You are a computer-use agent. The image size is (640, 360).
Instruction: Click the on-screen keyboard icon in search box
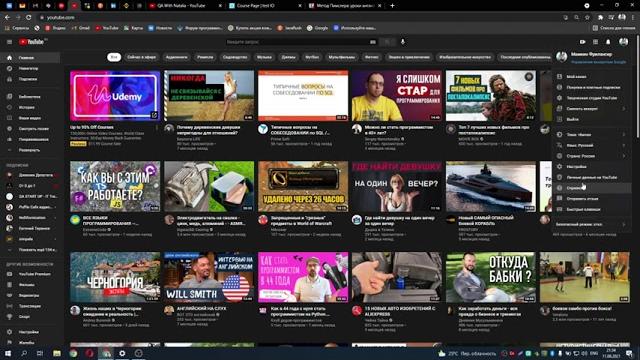point(373,42)
